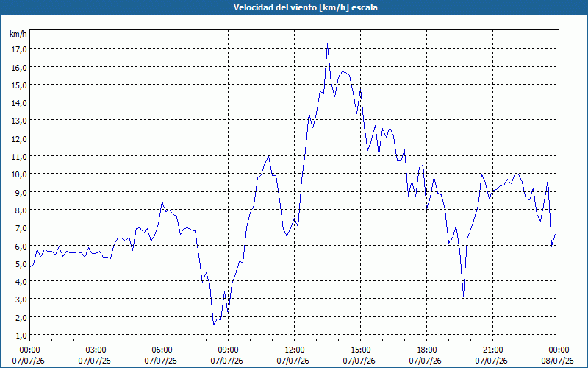Pick the '18:00' time label

coord(427,350)
